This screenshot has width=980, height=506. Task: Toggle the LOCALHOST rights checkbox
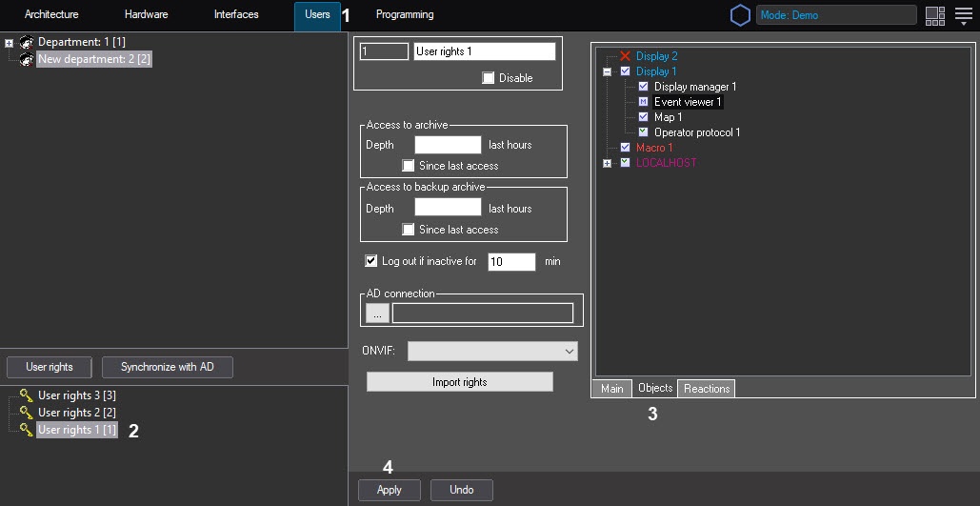click(625, 163)
